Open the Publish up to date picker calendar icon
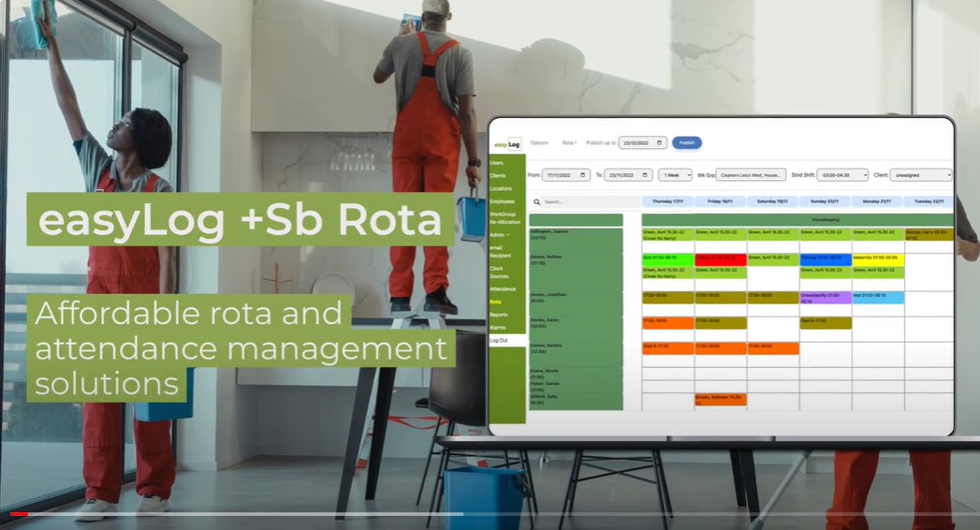Screen dimensions: 980x530 click(x=659, y=143)
